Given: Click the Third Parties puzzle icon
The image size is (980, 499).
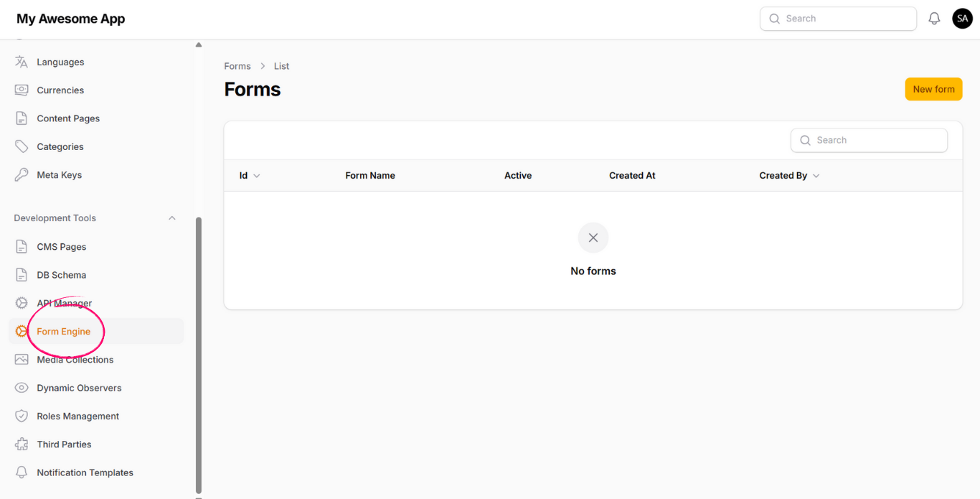Looking at the screenshot, I should [x=22, y=444].
